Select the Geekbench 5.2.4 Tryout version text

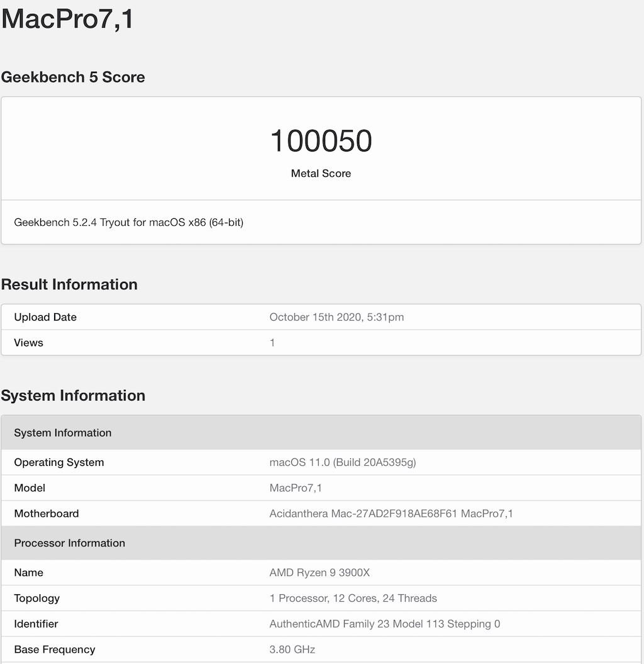pyautogui.click(x=129, y=223)
